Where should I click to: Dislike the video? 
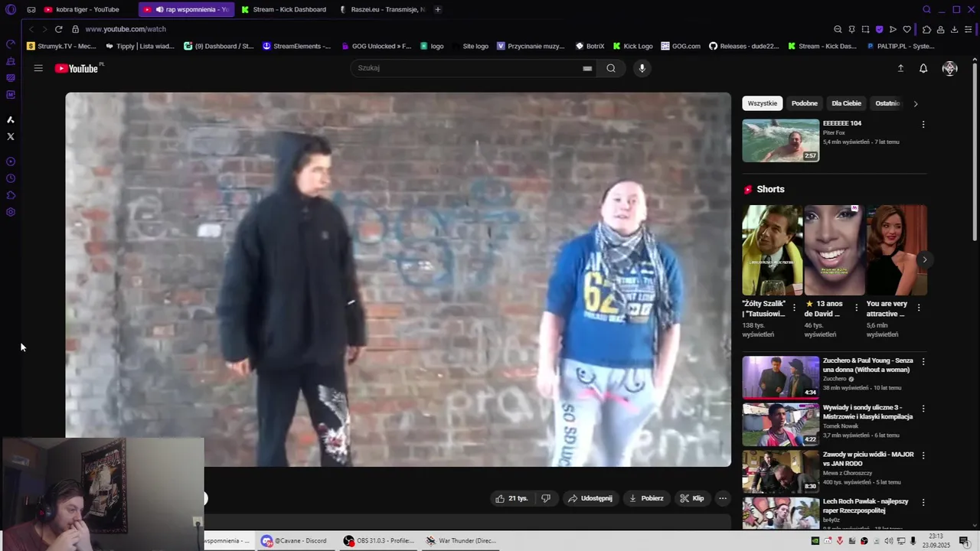pyautogui.click(x=546, y=498)
